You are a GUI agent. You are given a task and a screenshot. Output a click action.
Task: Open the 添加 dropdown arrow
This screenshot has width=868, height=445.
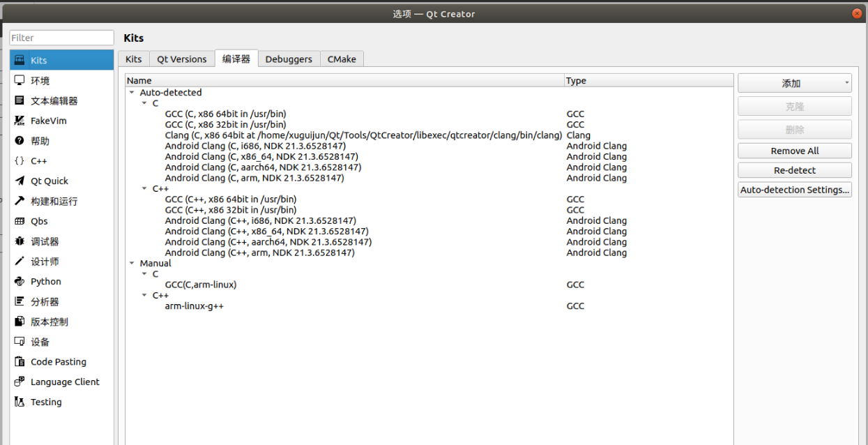[846, 82]
